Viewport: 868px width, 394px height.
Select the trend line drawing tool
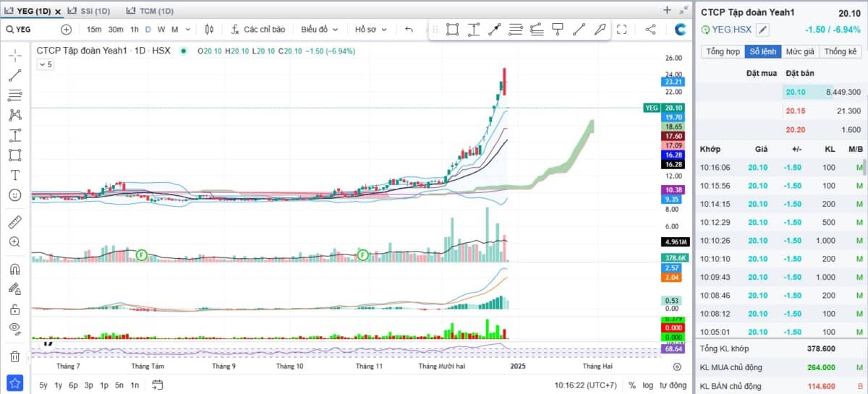(x=14, y=75)
